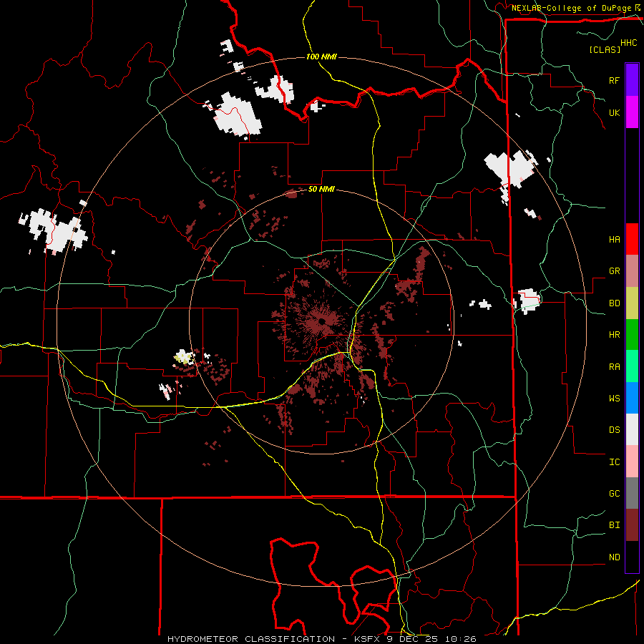The width and height of the screenshot is (644, 644).
Task: Click the "WS" legend label
Action: click(x=614, y=398)
